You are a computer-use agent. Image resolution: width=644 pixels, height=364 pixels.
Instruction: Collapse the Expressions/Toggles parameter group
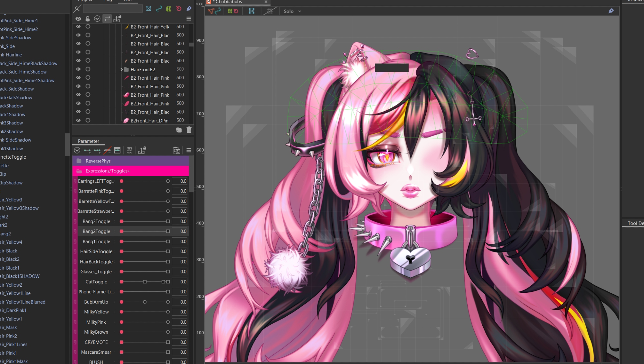click(x=79, y=171)
